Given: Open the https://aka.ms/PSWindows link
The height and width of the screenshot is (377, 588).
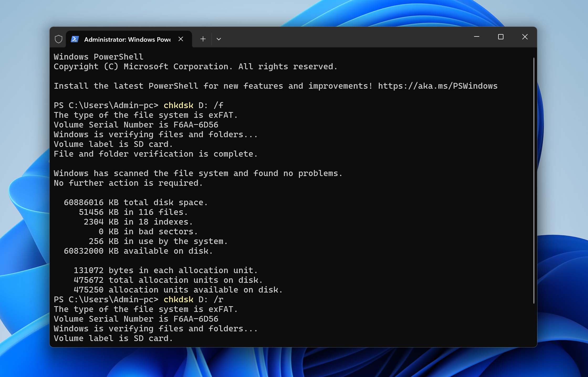Looking at the screenshot, I should tap(438, 86).
